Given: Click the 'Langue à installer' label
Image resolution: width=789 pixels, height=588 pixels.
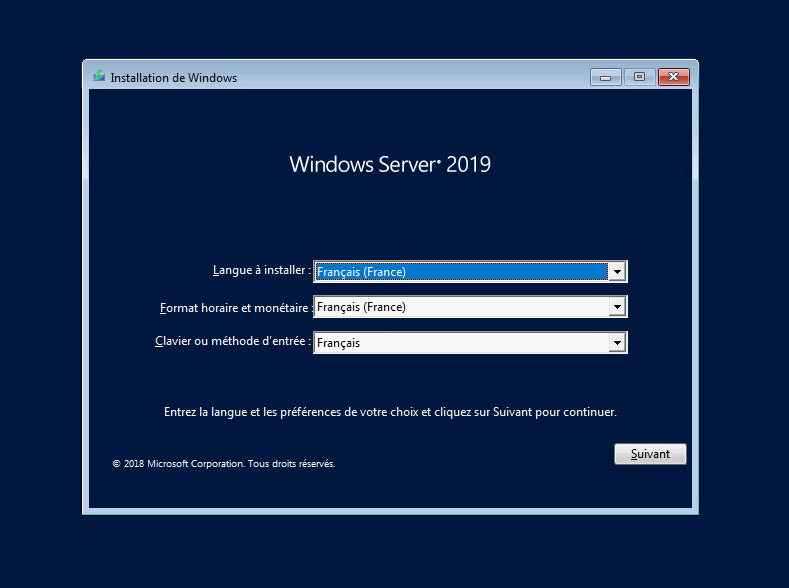Looking at the screenshot, I should click(261, 271).
